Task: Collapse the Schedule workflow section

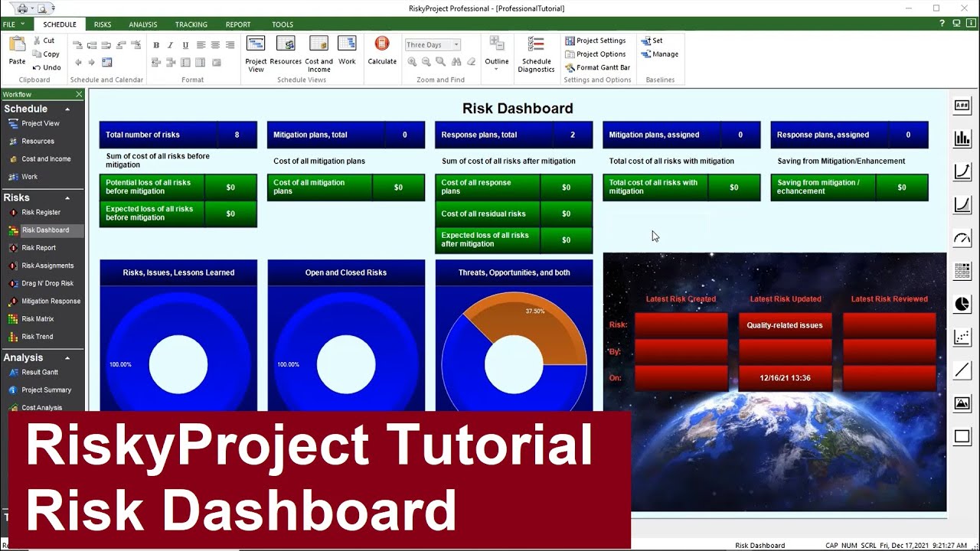Action: point(67,109)
